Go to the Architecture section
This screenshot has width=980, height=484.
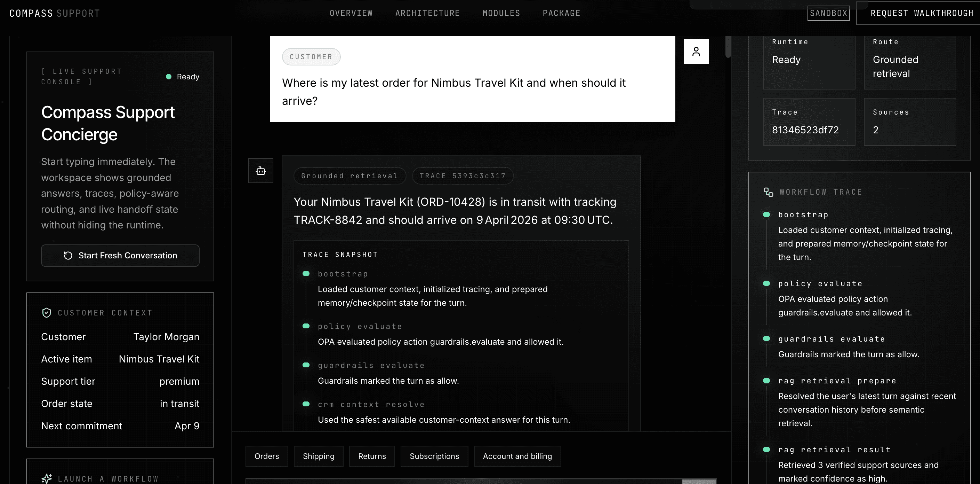pos(427,13)
